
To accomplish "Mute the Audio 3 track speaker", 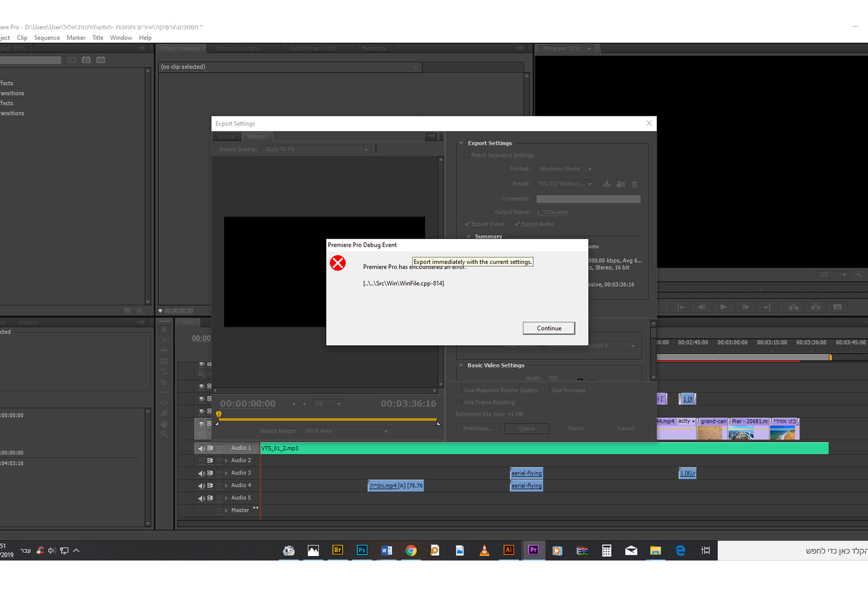I will click(x=201, y=473).
